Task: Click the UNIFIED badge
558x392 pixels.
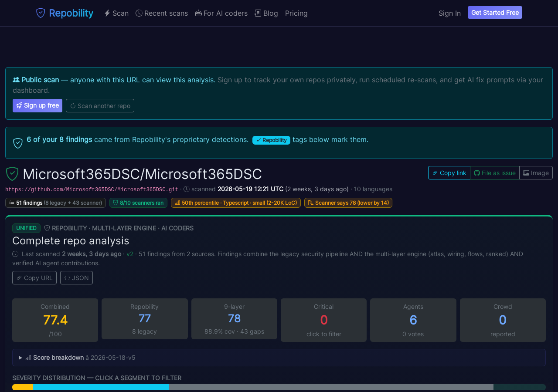Action: click(26, 228)
